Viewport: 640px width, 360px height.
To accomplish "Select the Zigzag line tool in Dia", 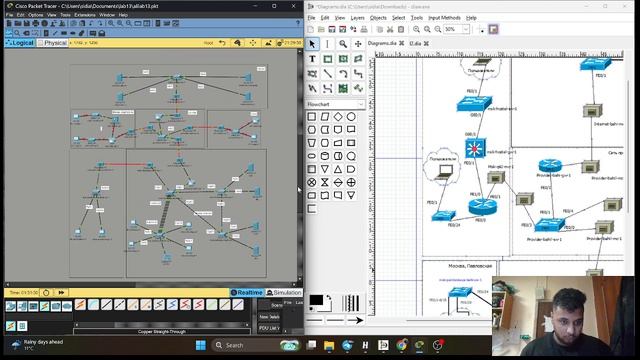I will click(358, 73).
